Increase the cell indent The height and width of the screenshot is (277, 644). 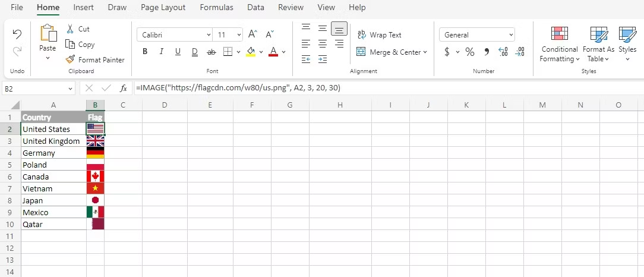tap(323, 59)
